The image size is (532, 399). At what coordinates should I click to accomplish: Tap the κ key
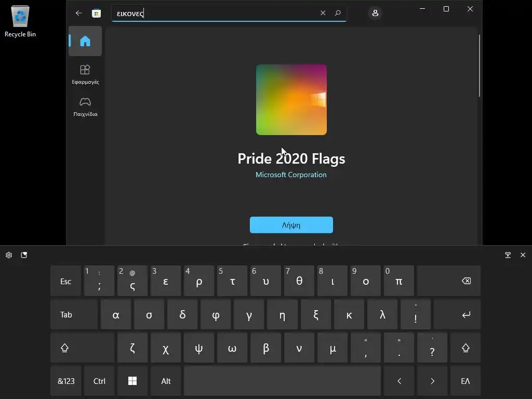(x=349, y=314)
